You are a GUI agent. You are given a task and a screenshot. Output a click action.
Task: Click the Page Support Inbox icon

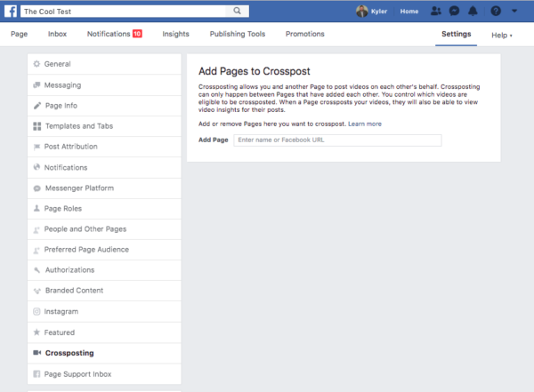tap(36, 374)
